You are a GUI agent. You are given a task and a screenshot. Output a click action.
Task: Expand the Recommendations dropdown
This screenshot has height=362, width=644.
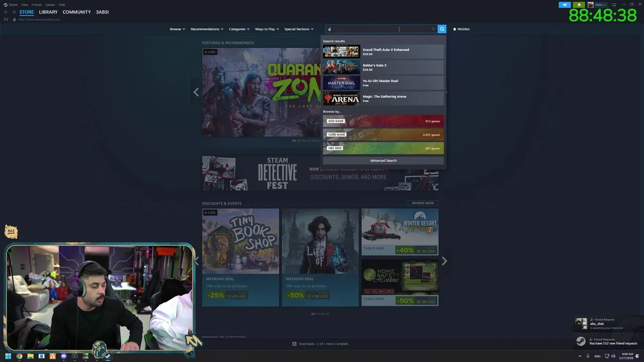[207, 29]
